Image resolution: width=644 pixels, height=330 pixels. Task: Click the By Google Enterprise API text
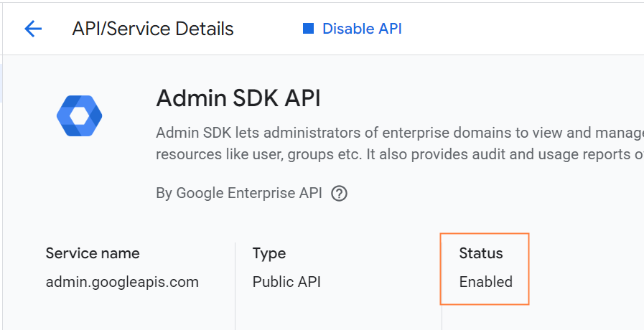tap(239, 193)
